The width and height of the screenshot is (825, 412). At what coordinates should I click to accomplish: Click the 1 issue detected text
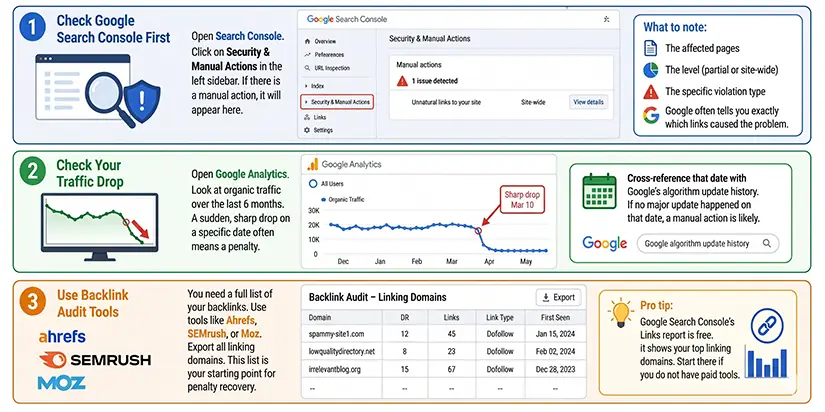coord(435,81)
